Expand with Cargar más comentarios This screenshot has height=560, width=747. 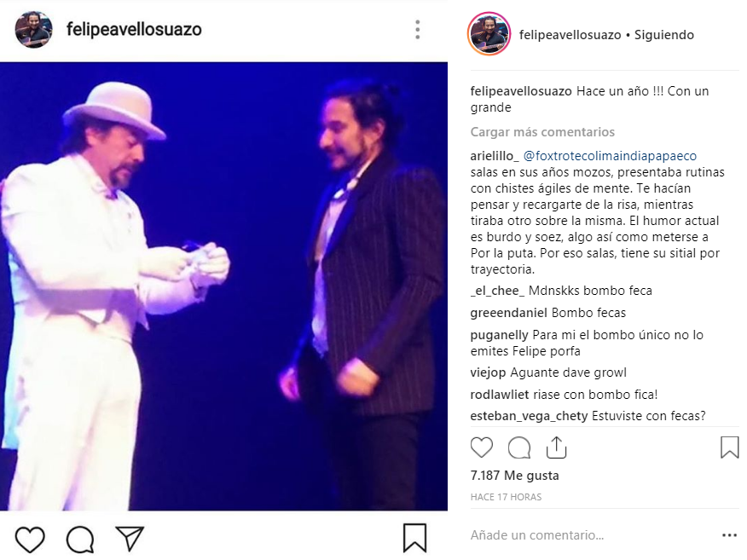click(x=542, y=132)
